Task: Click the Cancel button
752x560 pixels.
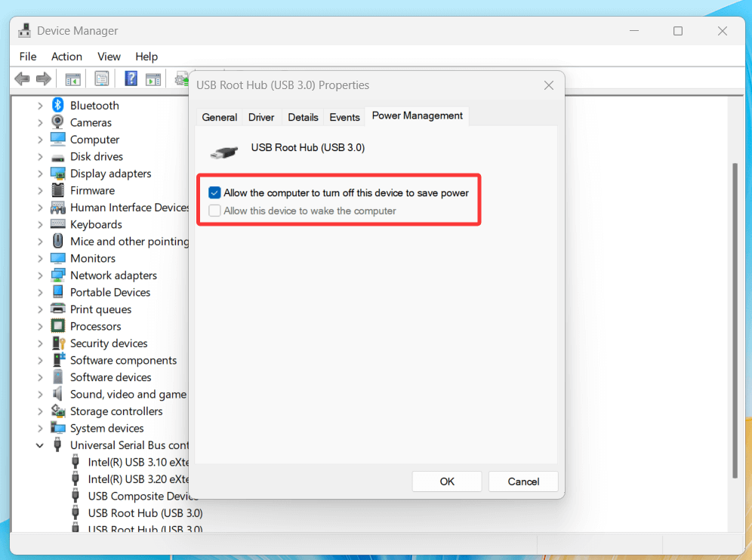Action: point(523,482)
